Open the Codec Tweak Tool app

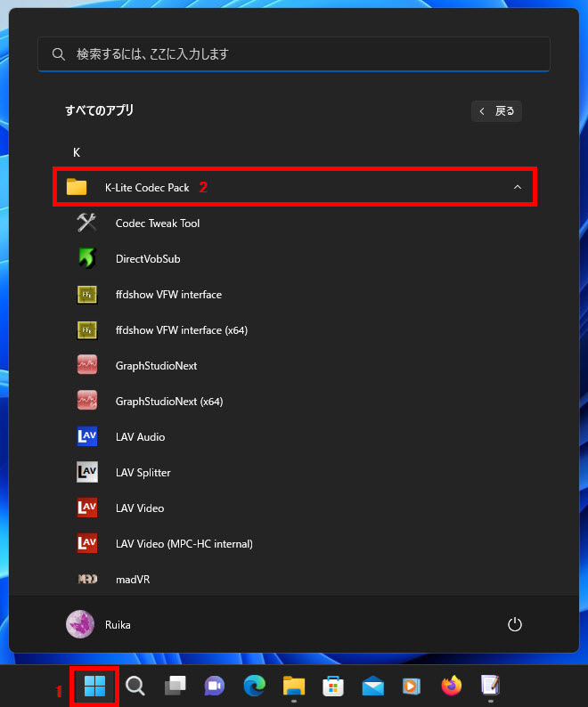tap(157, 223)
